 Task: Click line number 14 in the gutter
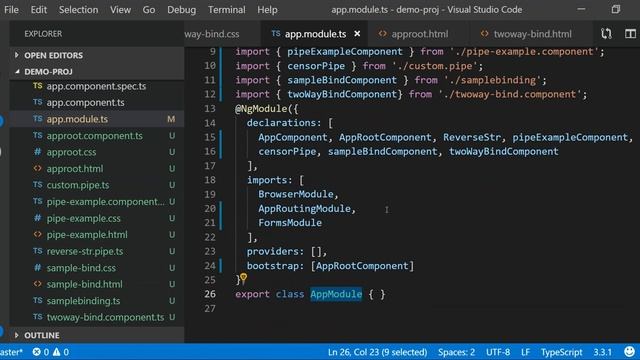coord(210,123)
